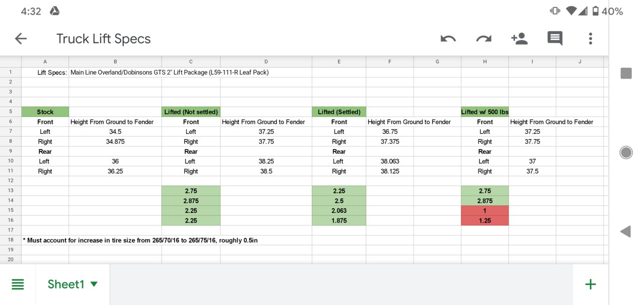
Task: Tap the Android home circle button
Action: pos(626,152)
